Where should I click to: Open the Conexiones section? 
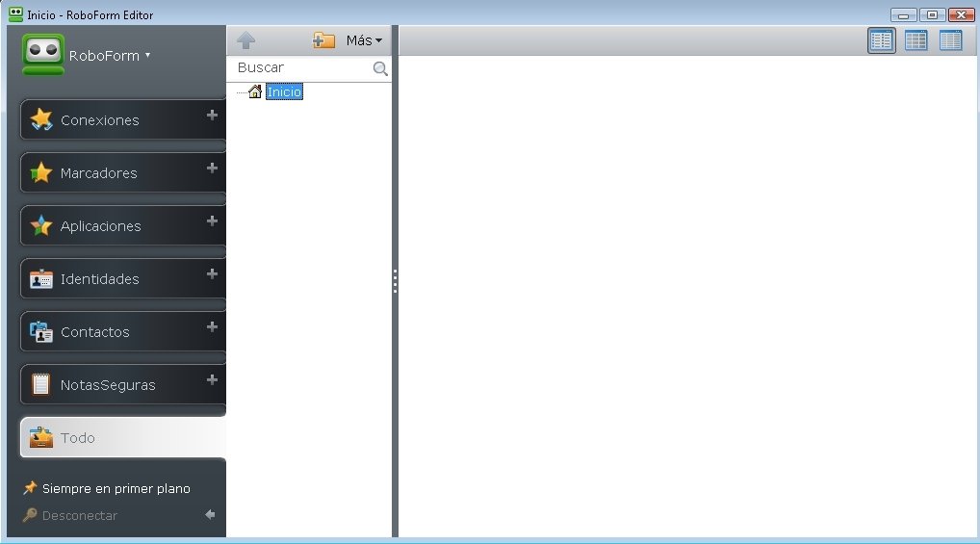[x=122, y=119]
